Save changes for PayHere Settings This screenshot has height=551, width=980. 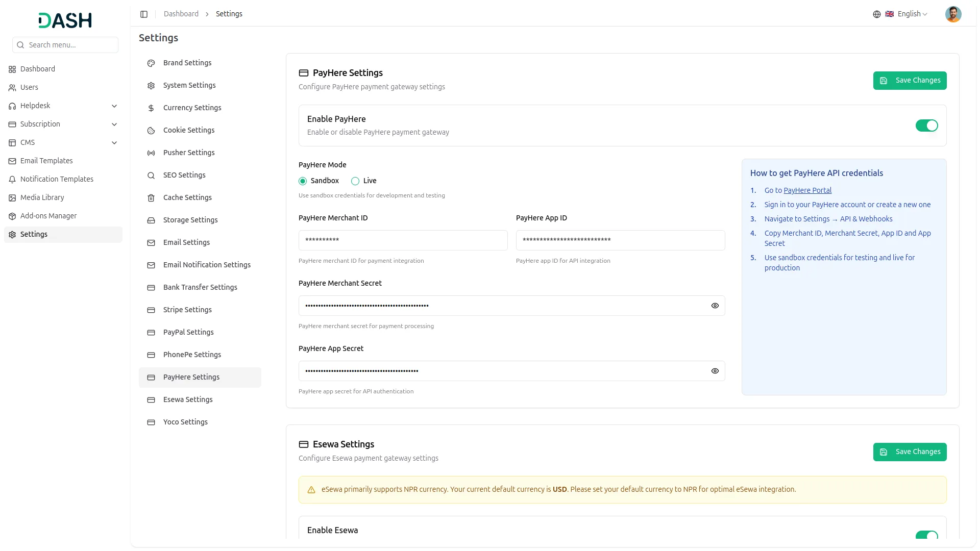click(910, 81)
